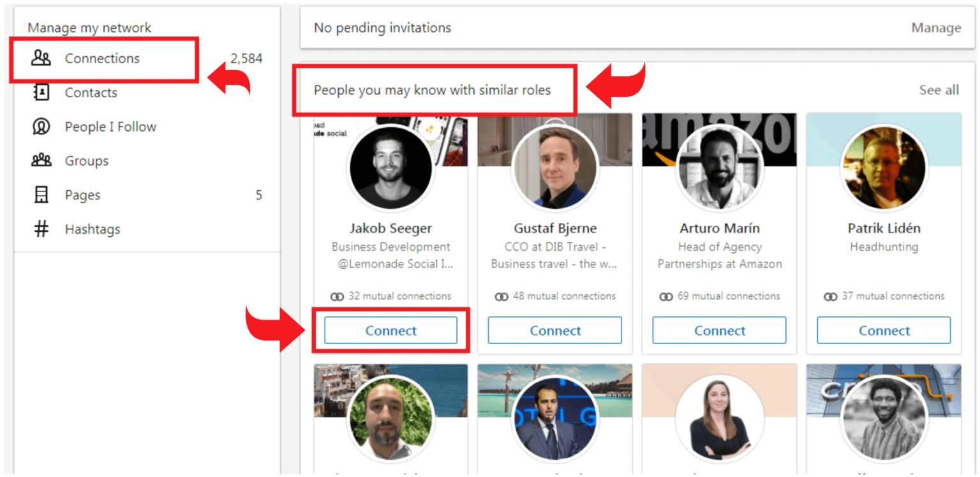Connect with Arturo Marín

(x=719, y=330)
